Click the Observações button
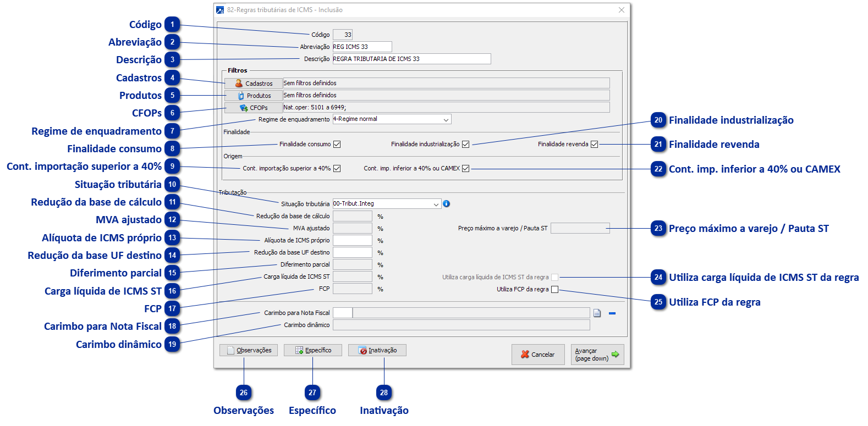 click(249, 350)
